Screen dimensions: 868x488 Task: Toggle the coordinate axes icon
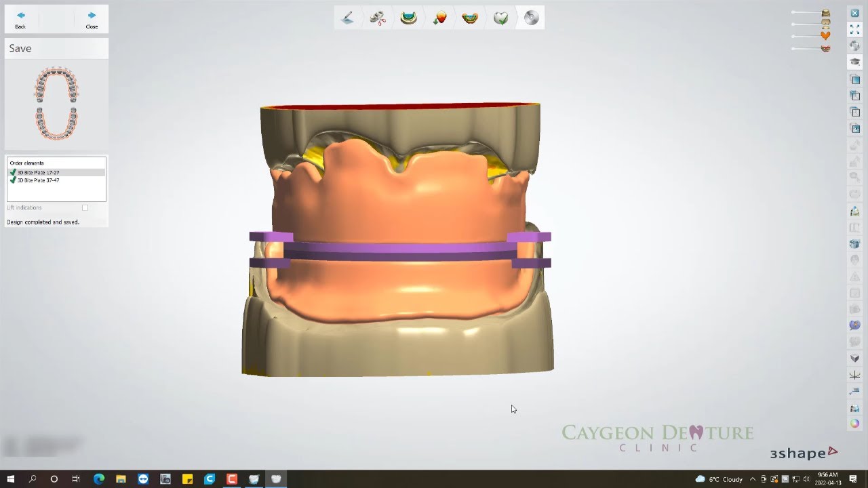tap(854, 375)
